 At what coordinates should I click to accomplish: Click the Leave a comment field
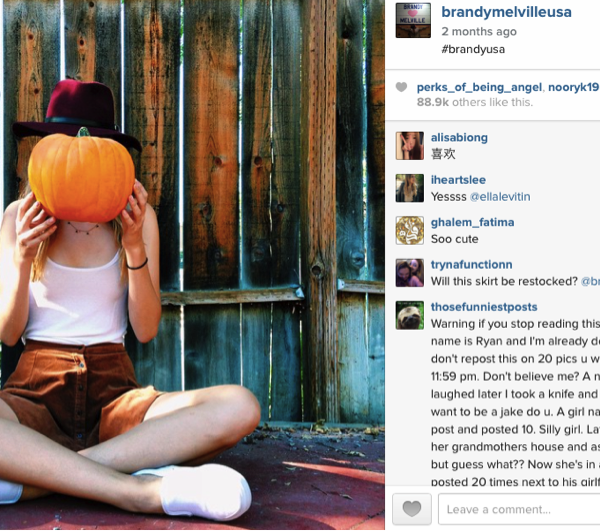click(519, 509)
